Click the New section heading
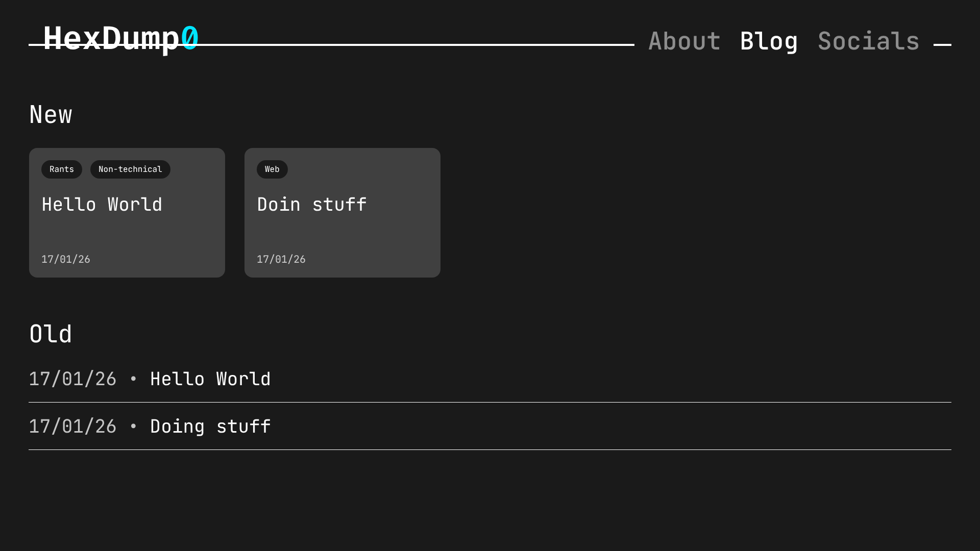Image resolution: width=980 pixels, height=551 pixels. click(x=51, y=115)
